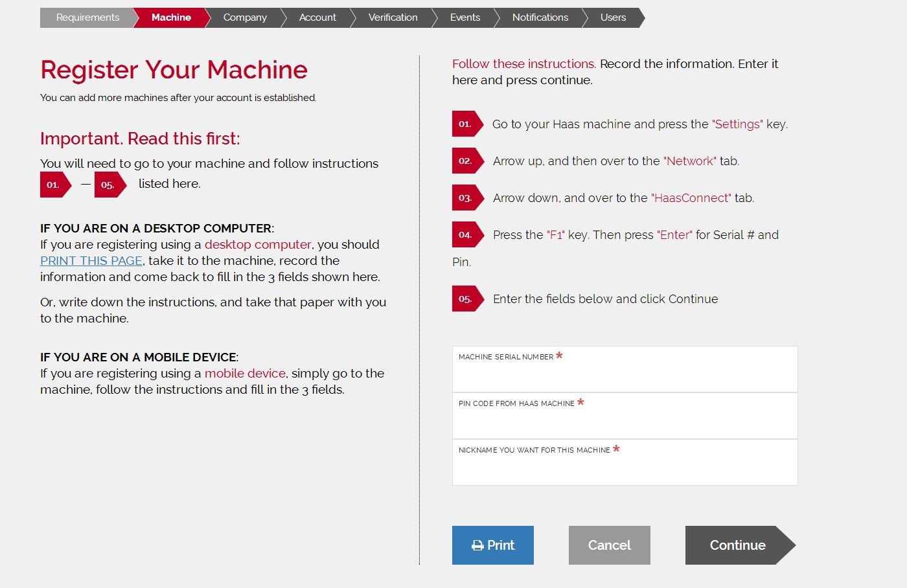Click the "Network" red word

click(x=690, y=161)
